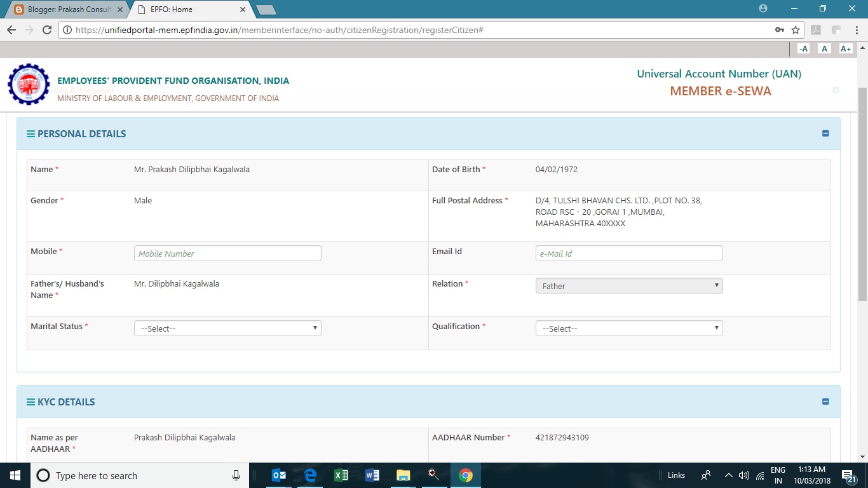Close the EPFO: Home tab
The height and width of the screenshot is (488, 868).
[x=243, y=10]
